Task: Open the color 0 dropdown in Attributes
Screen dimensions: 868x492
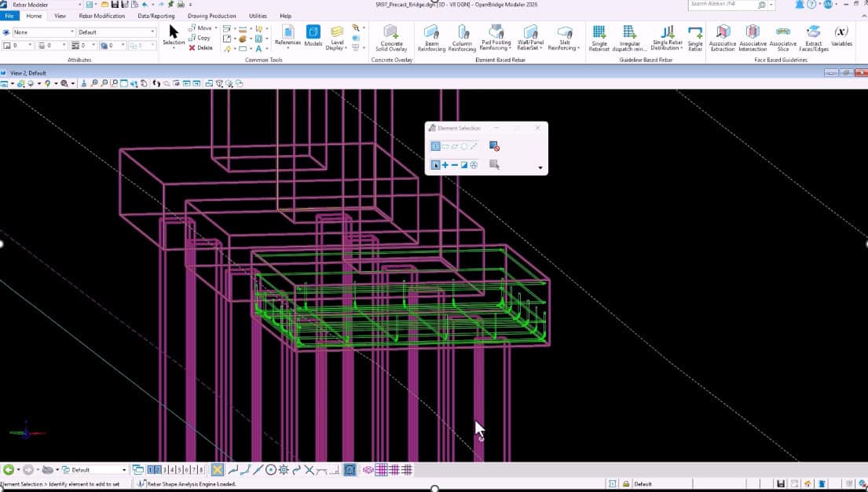Action: click(30, 46)
